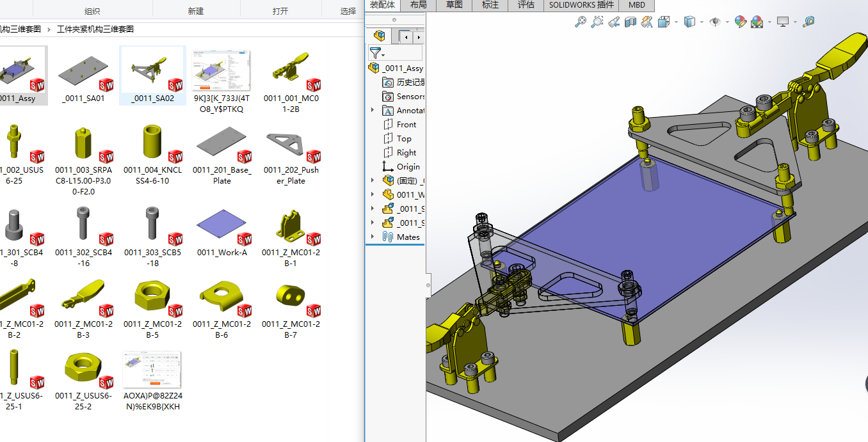Expand the Annotations tree node
This screenshot has width=868, height=442.
[x=373, y=110]
